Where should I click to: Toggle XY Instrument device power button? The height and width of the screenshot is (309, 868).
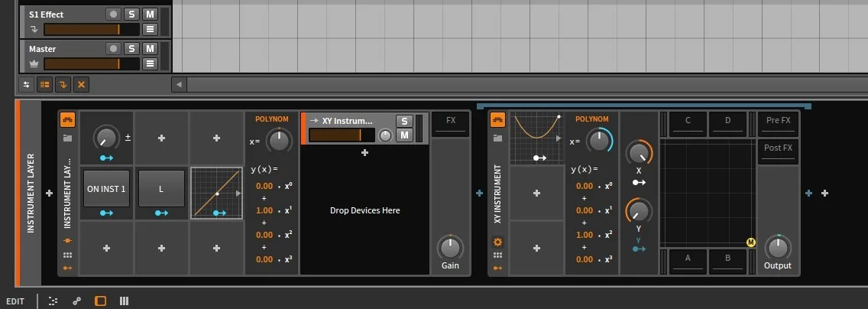[x=497, y=119]
